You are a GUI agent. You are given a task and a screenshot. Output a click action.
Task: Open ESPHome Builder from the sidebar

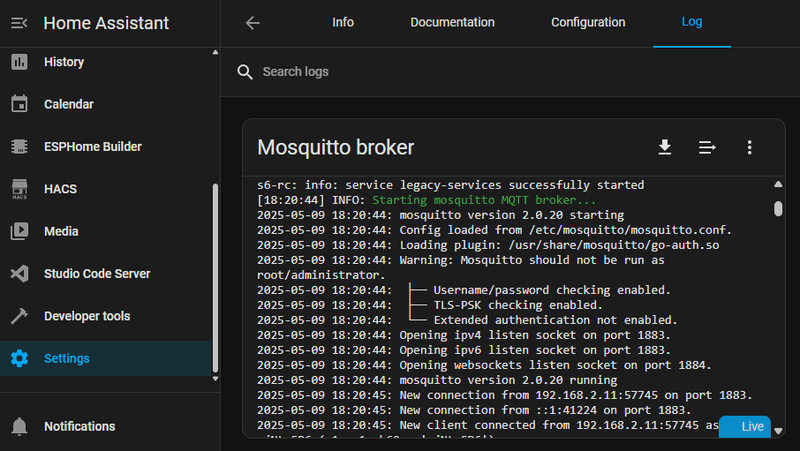click(x=106, y=147)
